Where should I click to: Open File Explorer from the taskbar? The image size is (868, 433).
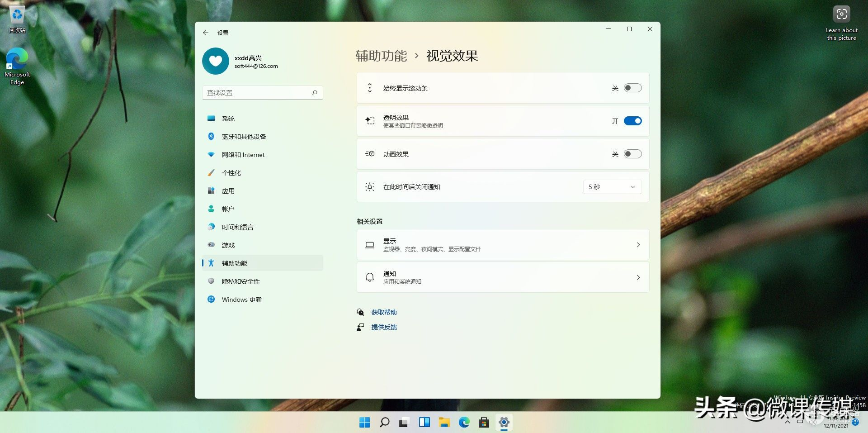pyautogui.click(x=444, y=422)
